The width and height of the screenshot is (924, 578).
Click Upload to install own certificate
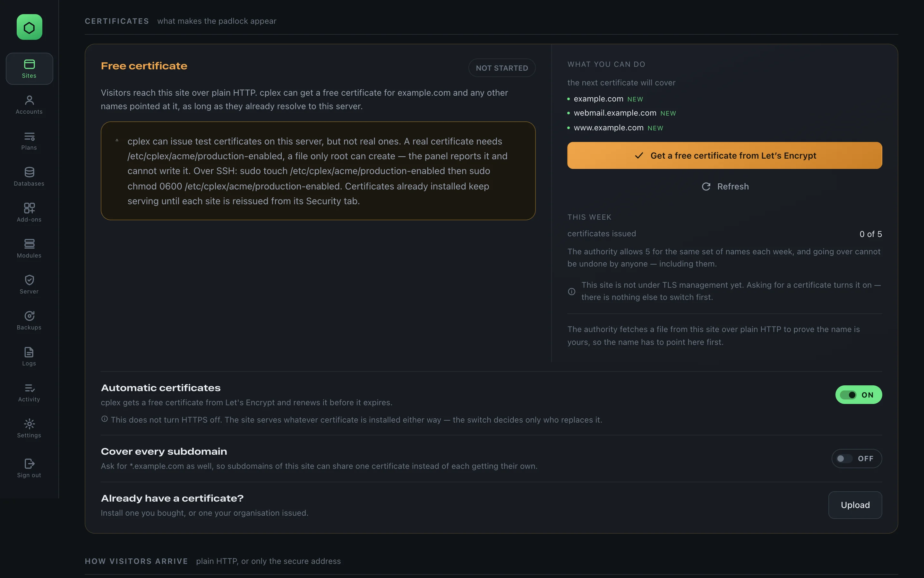tap(855, 505)
